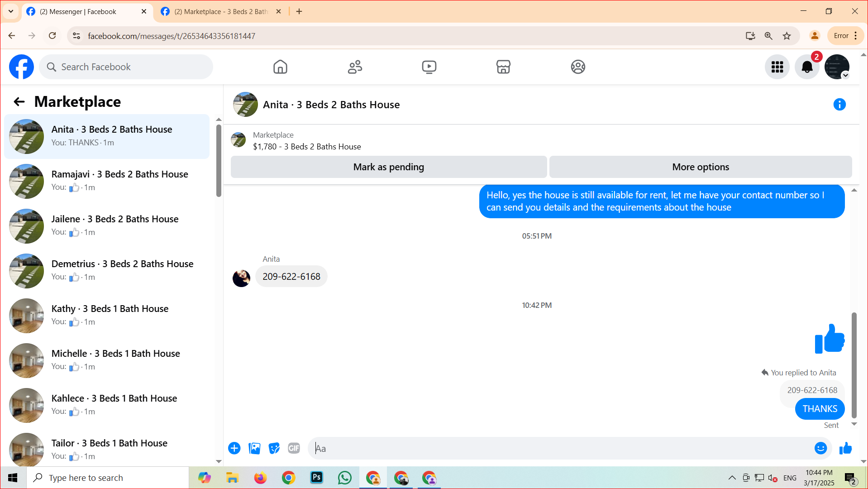Viewport: 868px width, 489px height.
Task: Click the Search Facebook field
Action: 126,67
